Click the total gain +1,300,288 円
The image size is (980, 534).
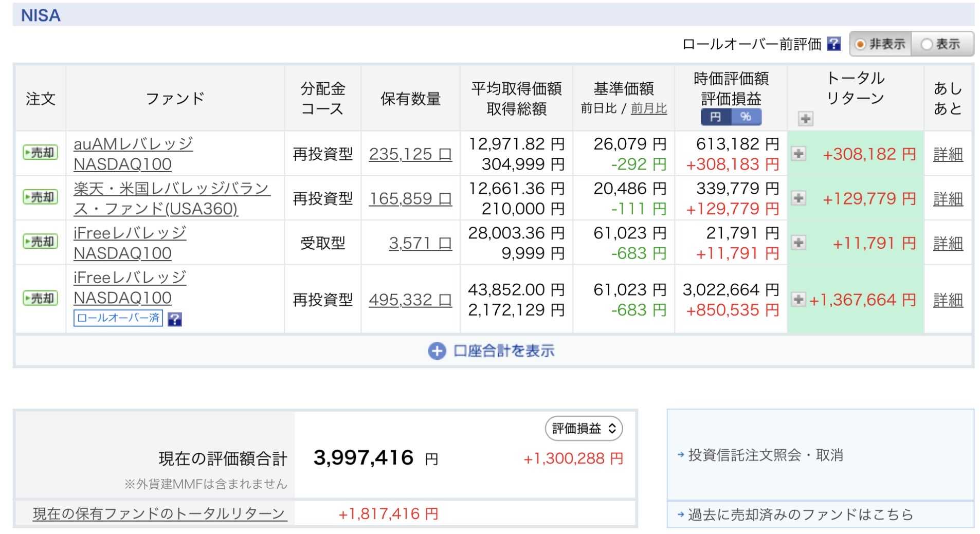[573, 458]
